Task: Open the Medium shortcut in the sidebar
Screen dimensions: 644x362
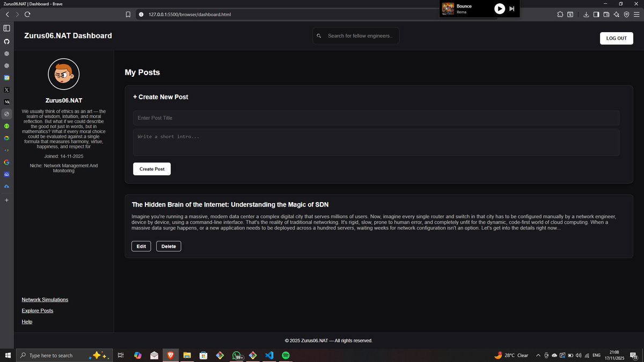Action: [x=6, y=101]
